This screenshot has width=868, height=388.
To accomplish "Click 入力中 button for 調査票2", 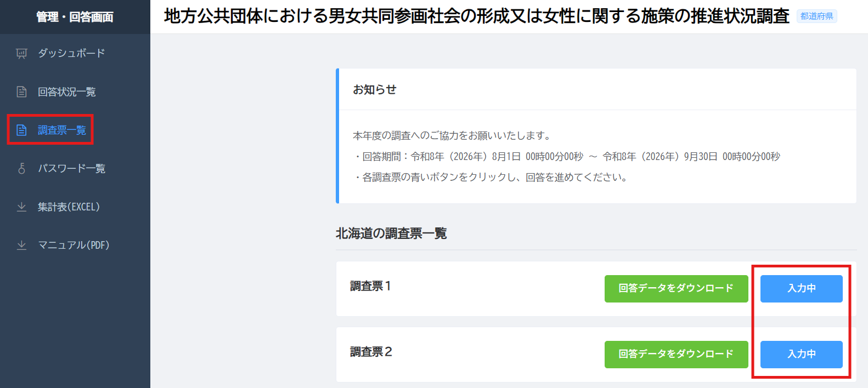I will tap(801, 355).
